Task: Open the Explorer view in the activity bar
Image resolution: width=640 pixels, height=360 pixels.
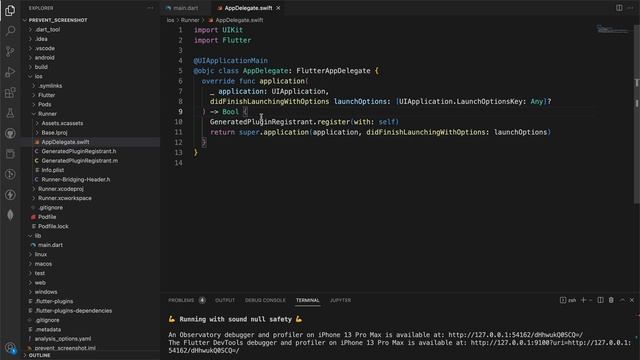Action: point(10,10)
